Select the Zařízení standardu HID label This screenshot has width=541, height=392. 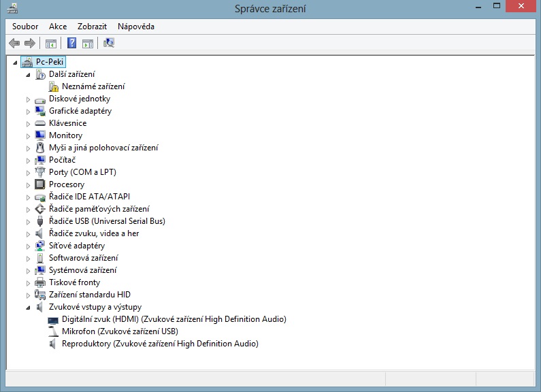pyautogui.click(x=90, y=295)
